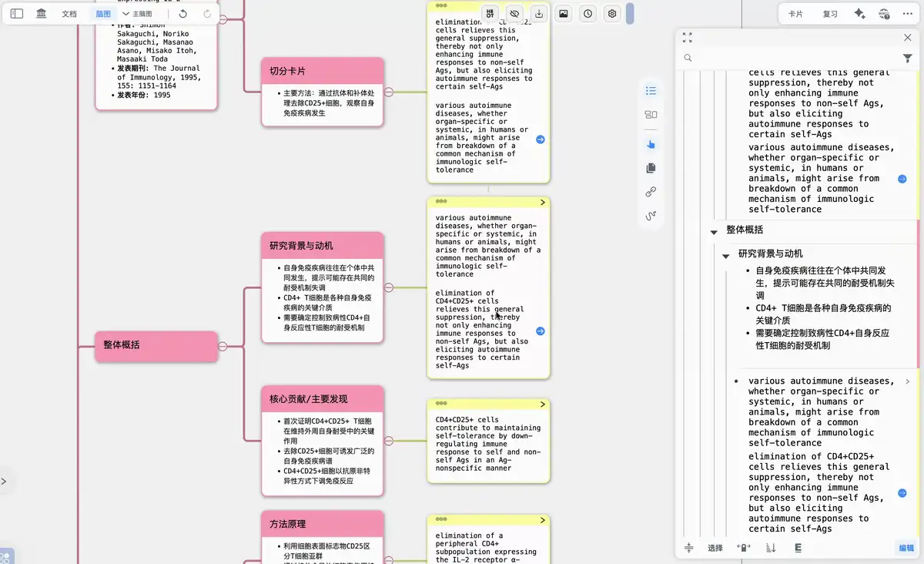Toggle the outline lock icon
The image size is (924, 564).
pos(744,548)
